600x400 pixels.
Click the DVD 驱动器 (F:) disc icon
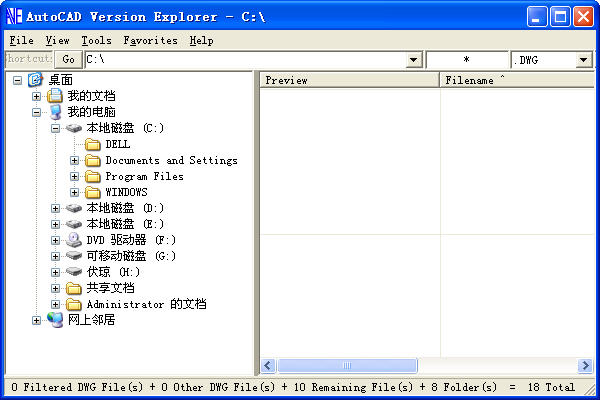coord(73,240)
